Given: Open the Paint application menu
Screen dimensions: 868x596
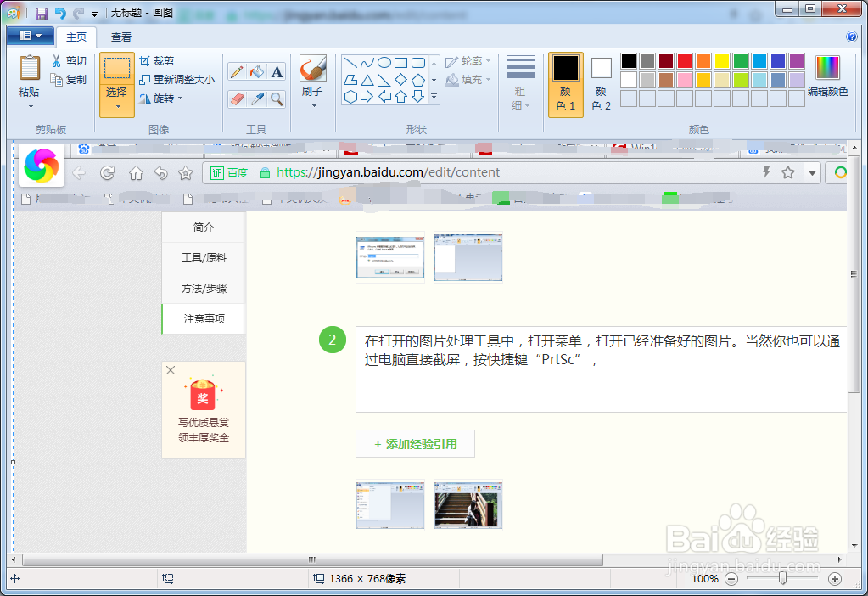Looking at the screenshot, I should click(x=28, y=36).
